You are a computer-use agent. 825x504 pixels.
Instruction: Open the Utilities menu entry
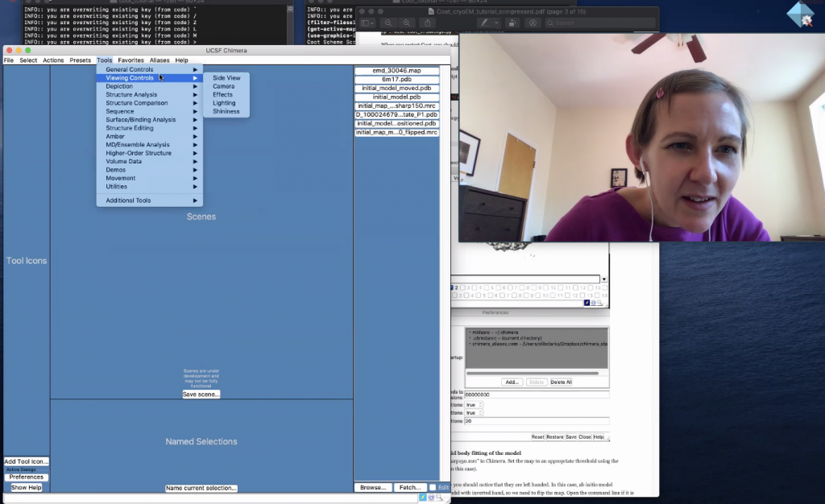pos(149,187)
